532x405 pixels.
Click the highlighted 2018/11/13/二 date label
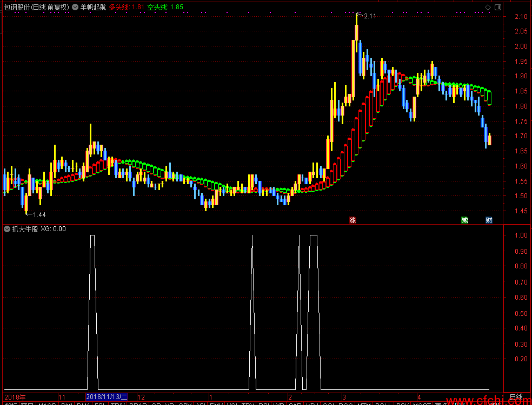click(x=107, y=397)
